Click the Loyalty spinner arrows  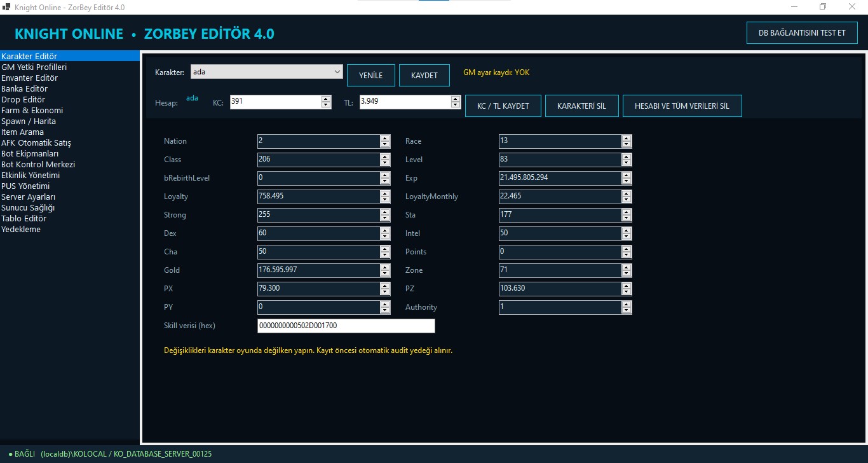385,197
